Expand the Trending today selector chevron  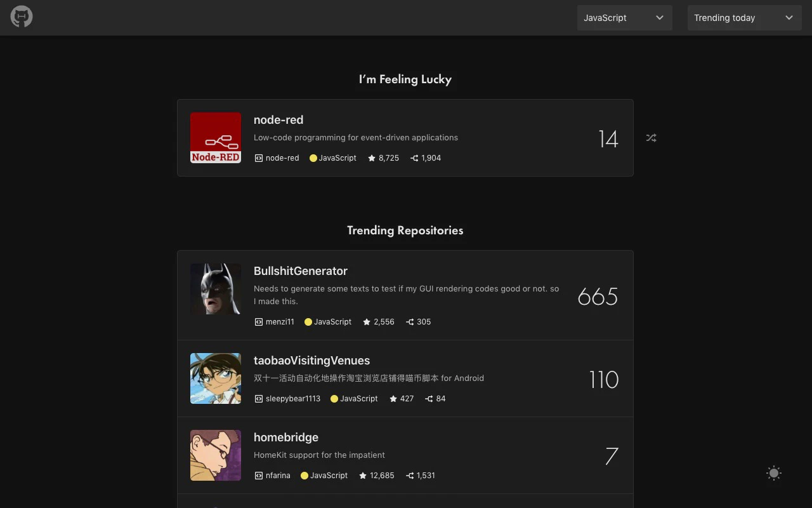pyautogui.click(x=789, y=18)
